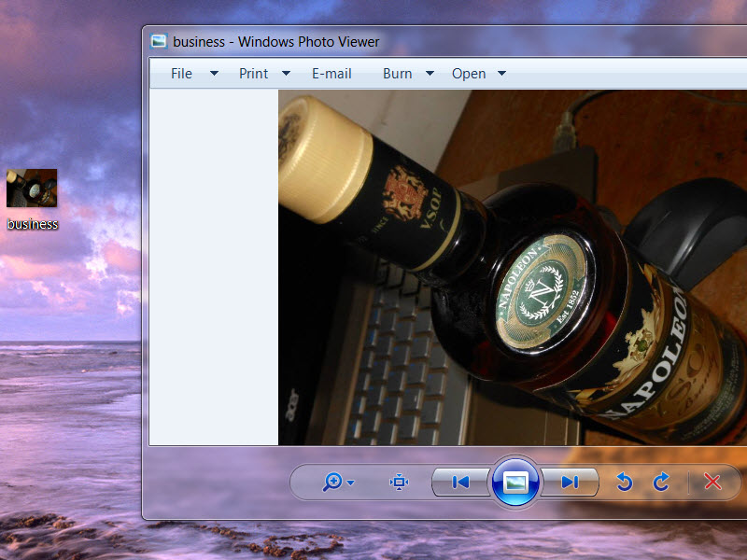Click the displayed Napoleon bottle photo
The height and width of the screenshot is (560, 747).
tap(513, 268)
